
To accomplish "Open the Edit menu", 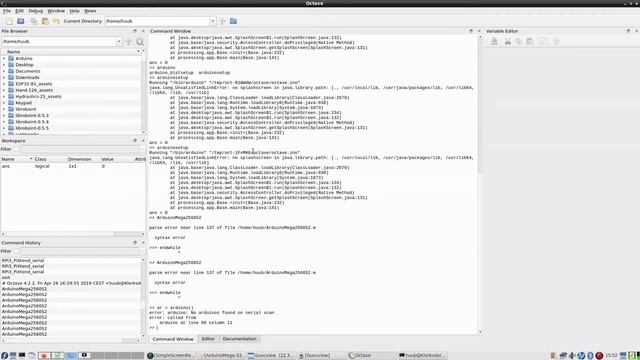I will tap(20, 11).
